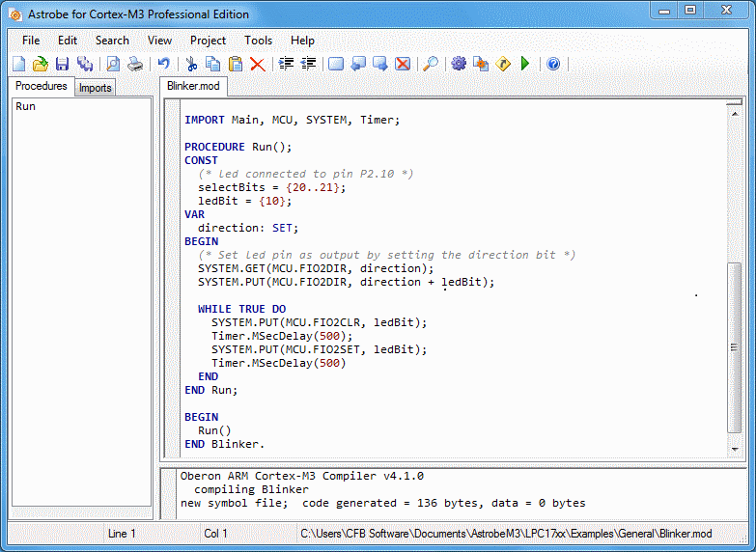Save the current file with floppy icon

[x=62, y=64]
